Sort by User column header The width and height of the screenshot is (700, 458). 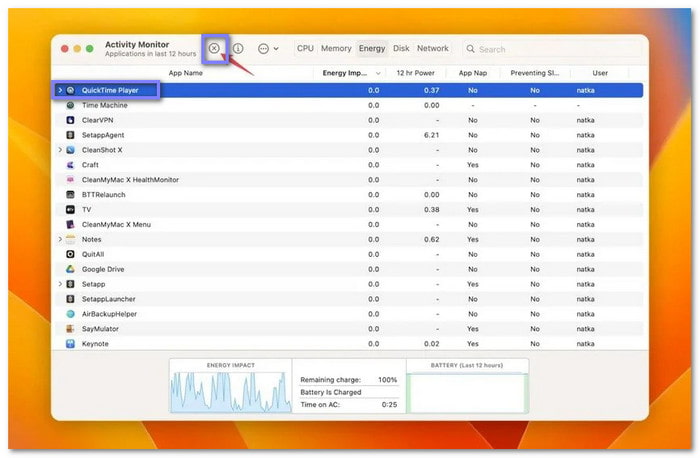click(x=600, y=73)
